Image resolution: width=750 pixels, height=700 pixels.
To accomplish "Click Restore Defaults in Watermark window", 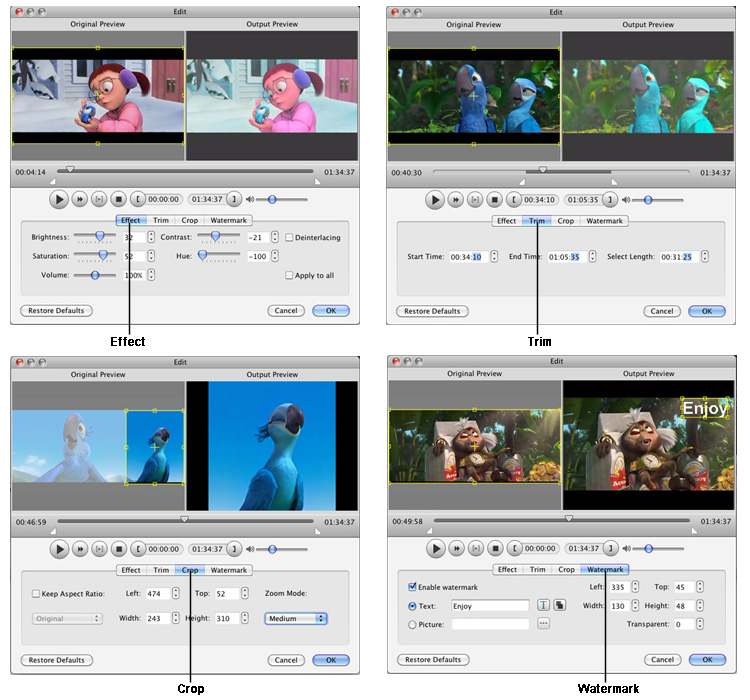I will 433,659.
